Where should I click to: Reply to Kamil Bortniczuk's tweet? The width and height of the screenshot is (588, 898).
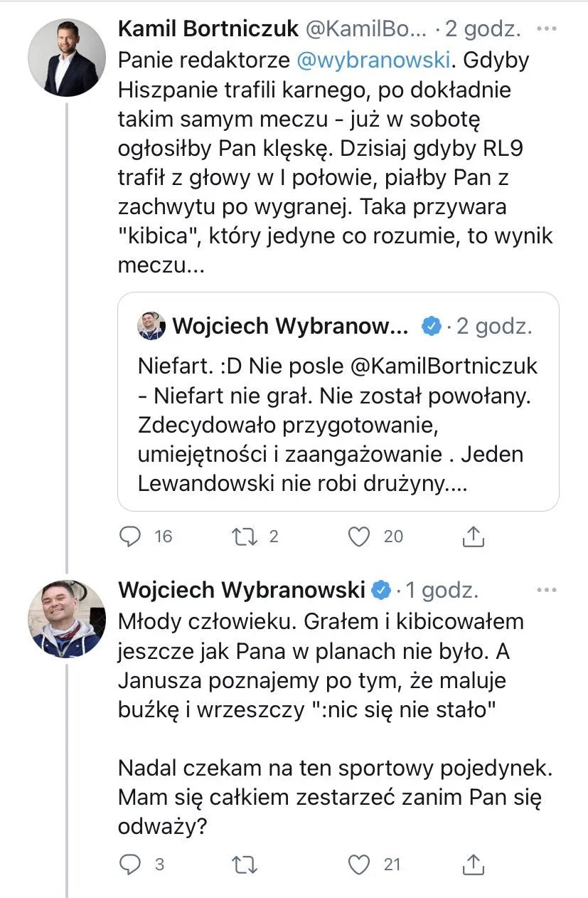[x=130, y=536]
